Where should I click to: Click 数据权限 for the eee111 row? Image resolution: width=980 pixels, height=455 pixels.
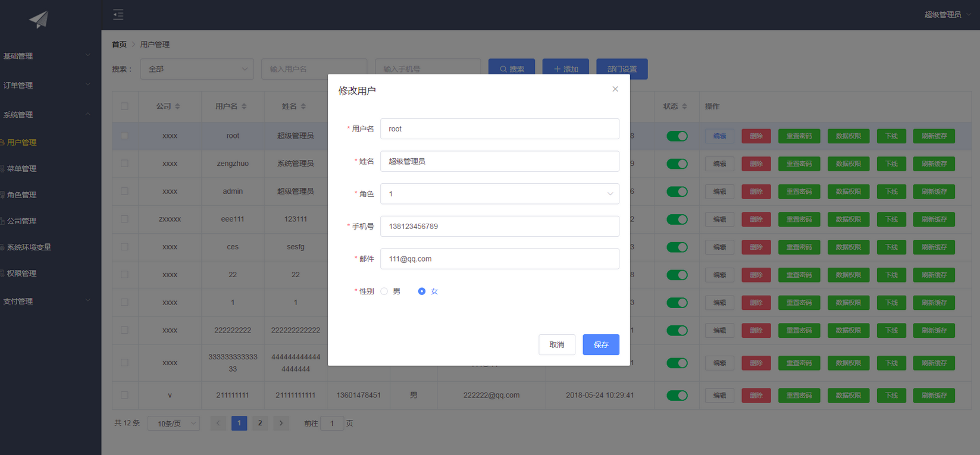coord(849,219)
